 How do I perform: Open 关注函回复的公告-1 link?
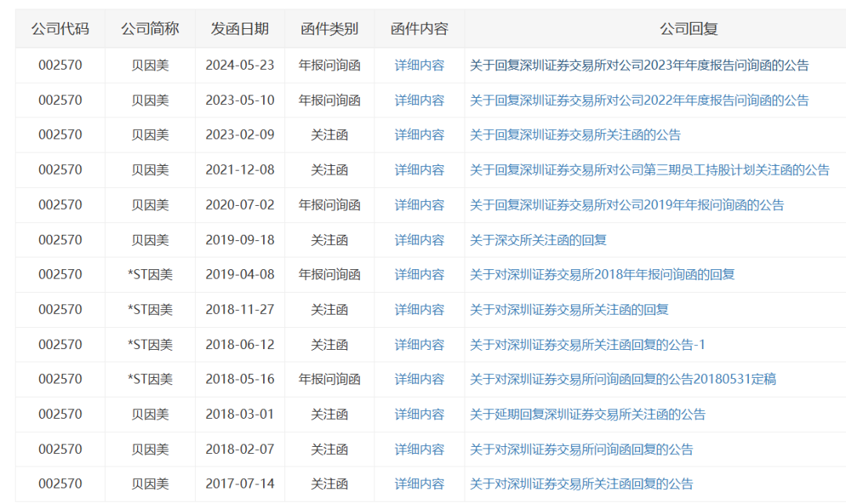coord(587,344)
